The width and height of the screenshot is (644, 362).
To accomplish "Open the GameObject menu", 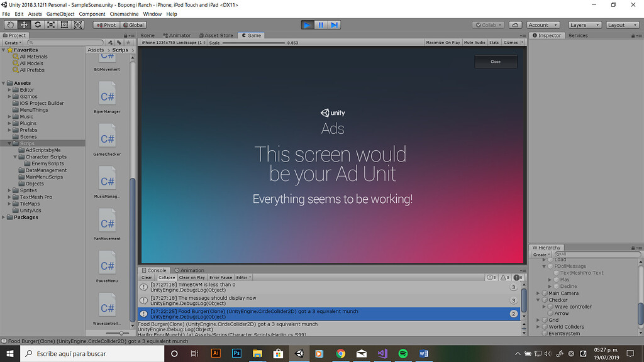I will 60,13.
